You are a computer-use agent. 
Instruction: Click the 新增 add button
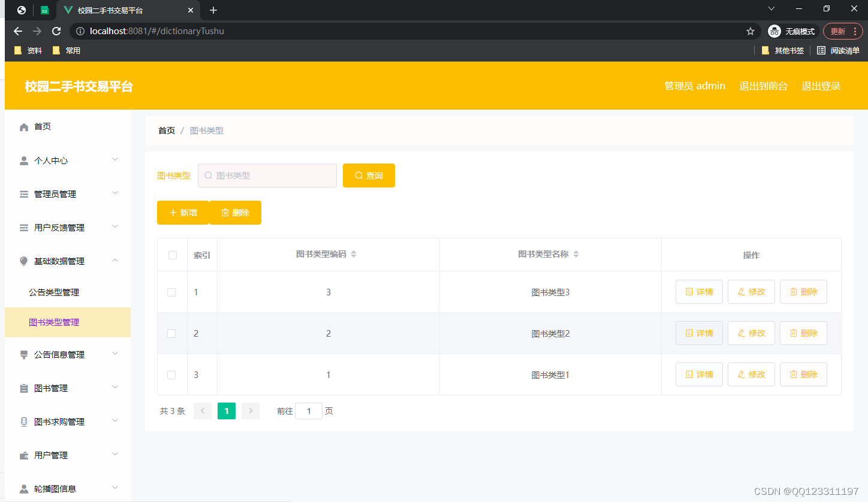(x=183, y=213)
